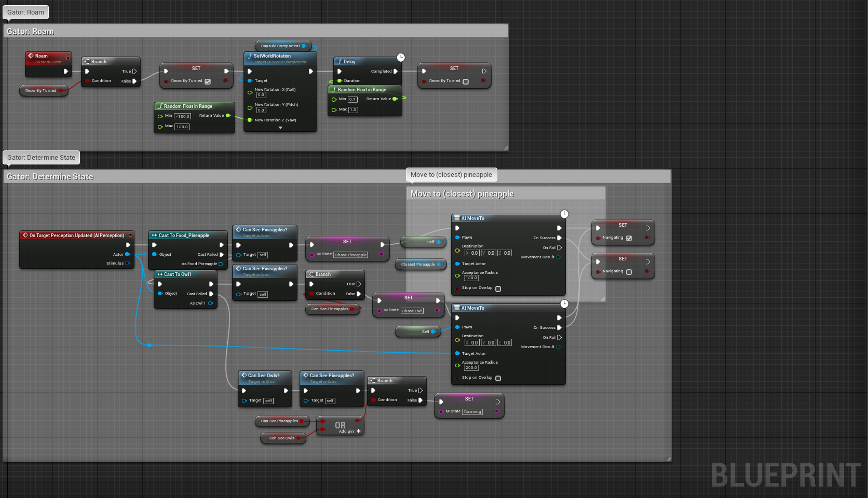868x498 pixels.
Task: Click the red delegate pin on the Roam event
Action: pyautogui.click(x=68, y=58)
